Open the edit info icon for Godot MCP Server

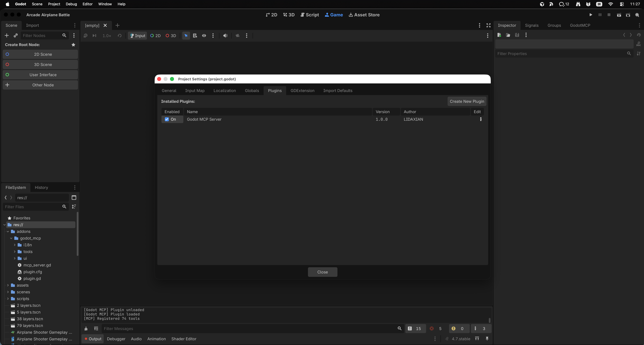tap(481, 119)
